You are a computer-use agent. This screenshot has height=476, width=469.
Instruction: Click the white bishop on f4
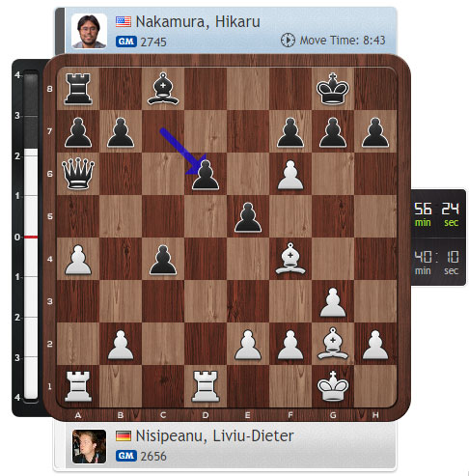pyautogui.click(x=290, y=259)
